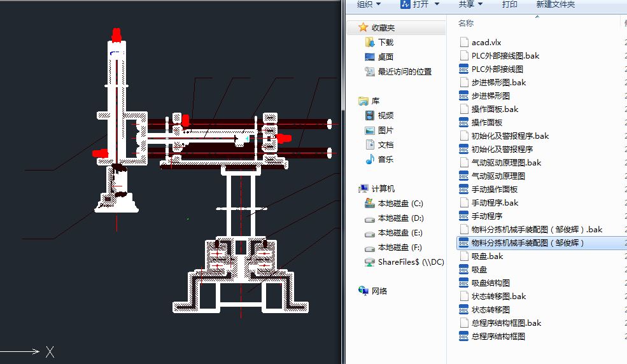627x364 pixels.
Task: Click the 打印 toolbar button
Action: tap(509, 4)
